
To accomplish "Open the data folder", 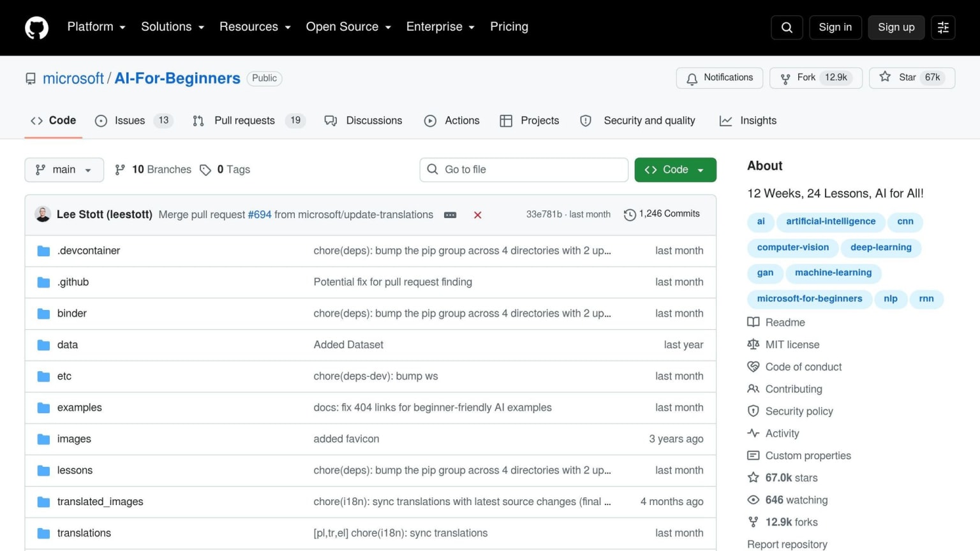I will [68, 344].
